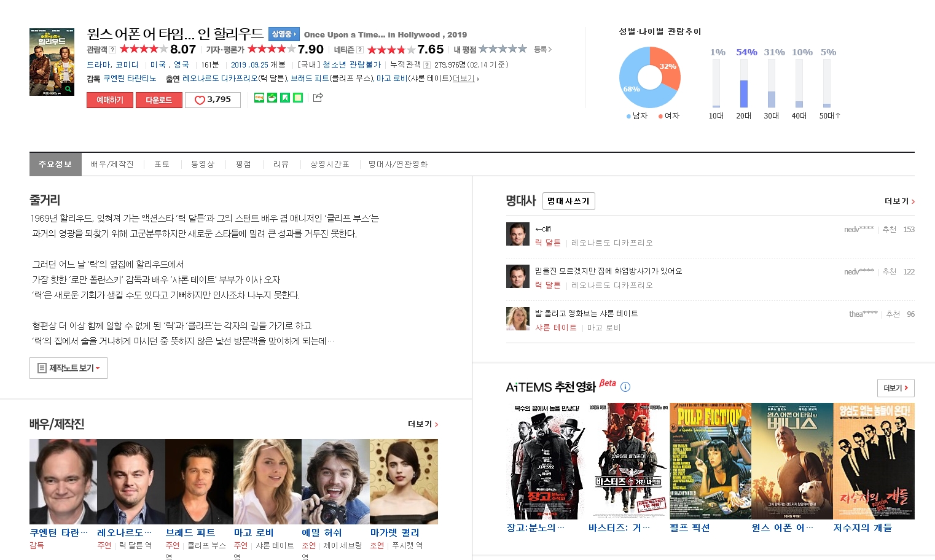Open the share arrow icon

pyautogui.click(x=318, y=98)
